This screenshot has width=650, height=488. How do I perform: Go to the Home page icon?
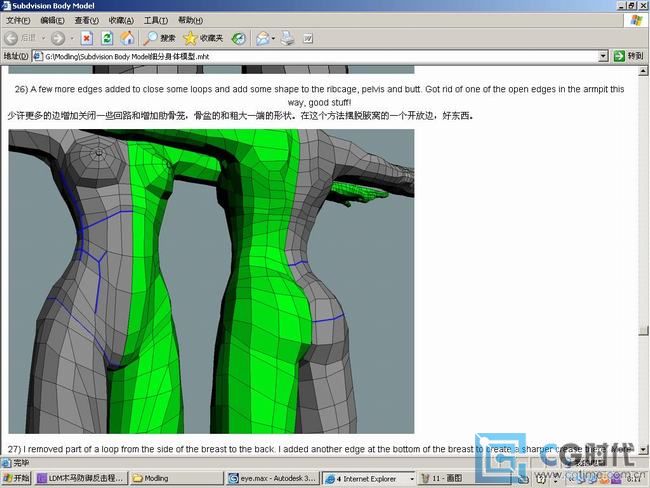(127, 38)
